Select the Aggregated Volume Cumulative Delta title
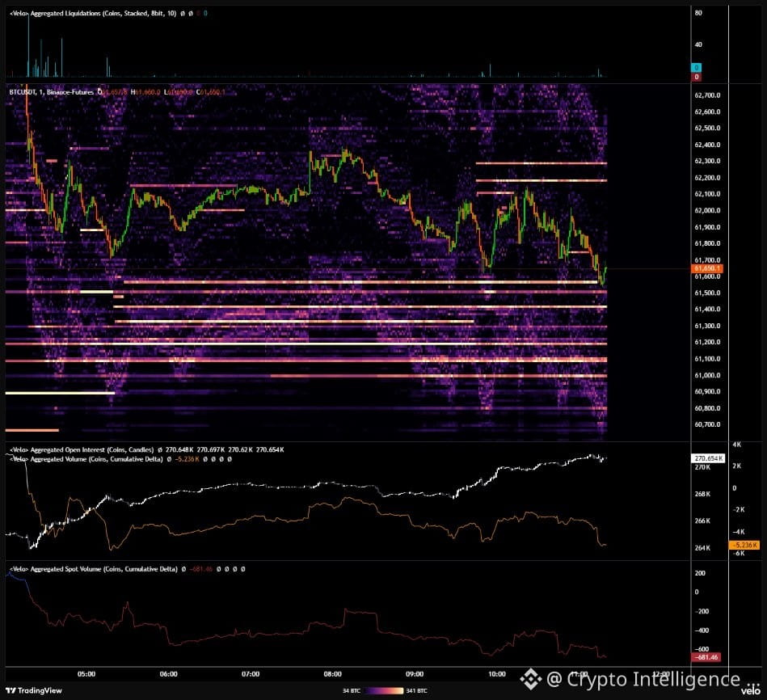Image resolution: width=767 pixels, height=700 pixels. (x=86, y=459)
